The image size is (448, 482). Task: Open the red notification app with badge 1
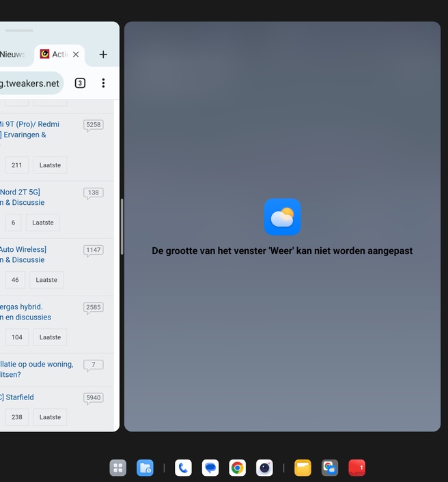pyautogui.click(x=357, y=468)
